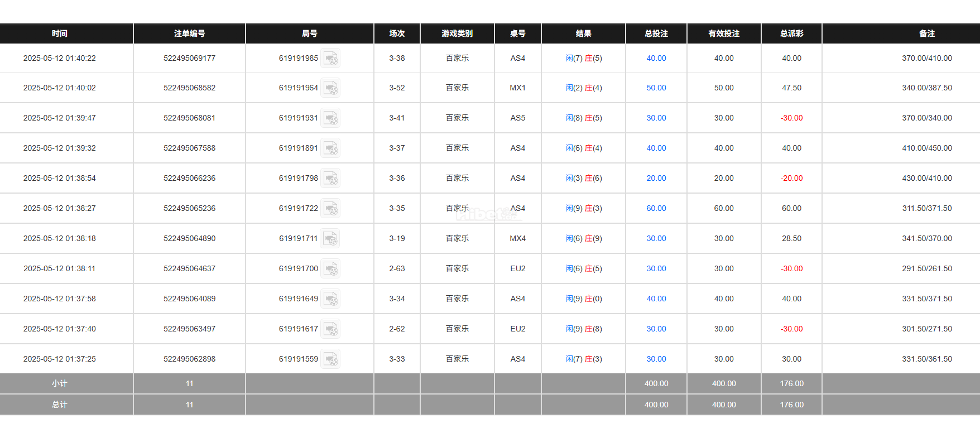Click blue 40.00 bet link for order 522495069177
This screenshot has width=980, height=428.
click(x=656, y=58)
